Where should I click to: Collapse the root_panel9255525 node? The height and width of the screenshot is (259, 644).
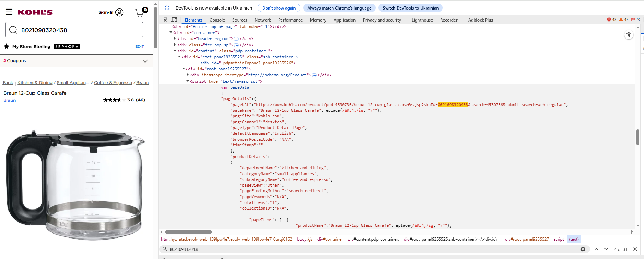[179, 57]
